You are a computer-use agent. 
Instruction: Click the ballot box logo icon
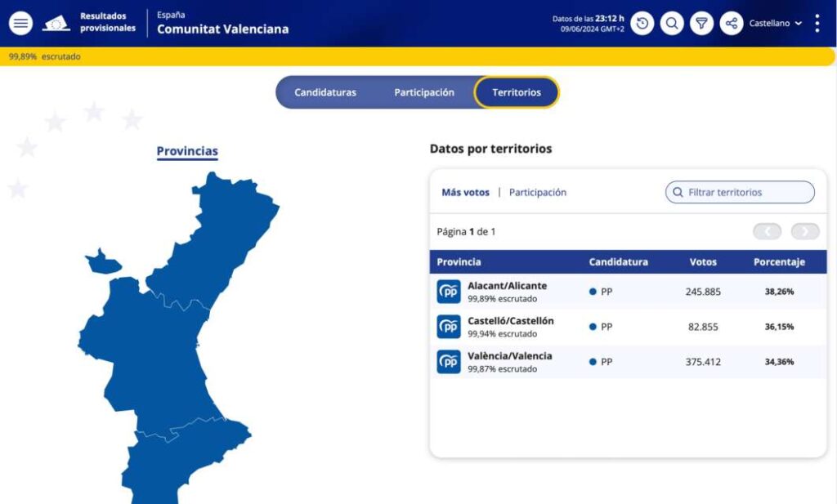coord(56,23)
